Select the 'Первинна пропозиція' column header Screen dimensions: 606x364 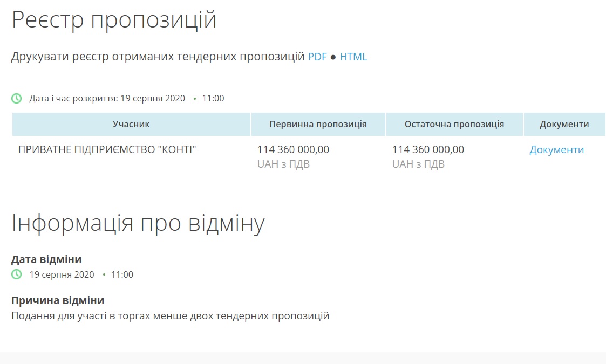pyautogui.click(x=318, y=124)
